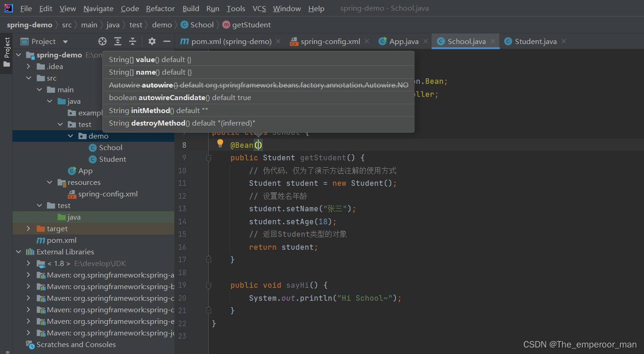Click the yellow intention light bulb icon
The image size is (644, 354).
coord(220,144)
